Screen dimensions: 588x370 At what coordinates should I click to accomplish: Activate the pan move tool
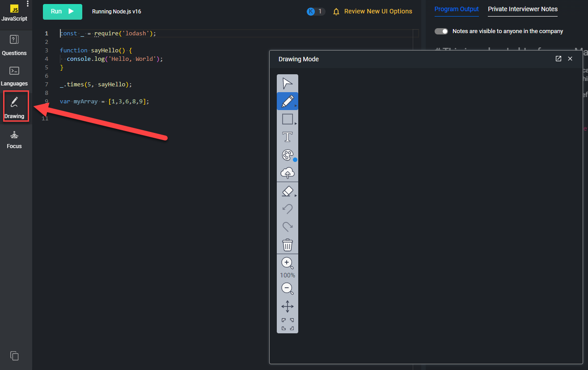coord(288,306)
